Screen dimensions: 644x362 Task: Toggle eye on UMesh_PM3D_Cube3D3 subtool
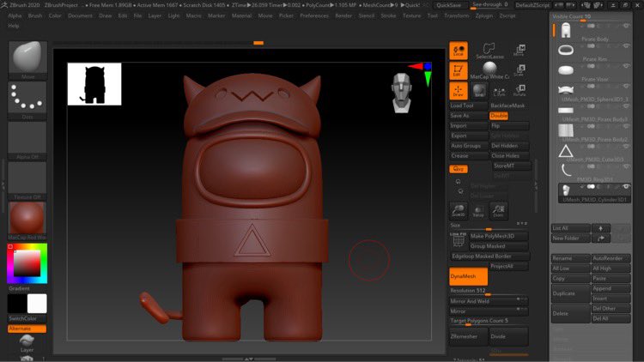click(626, 147)
